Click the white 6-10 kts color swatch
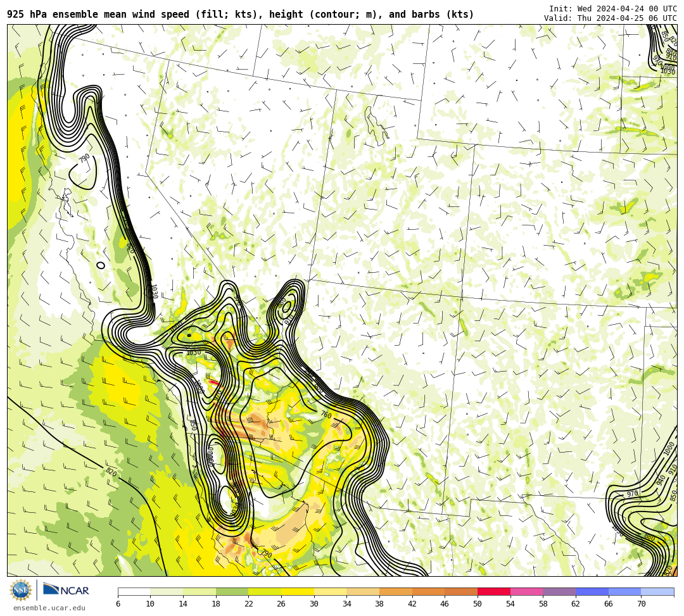 pos(134,591)
